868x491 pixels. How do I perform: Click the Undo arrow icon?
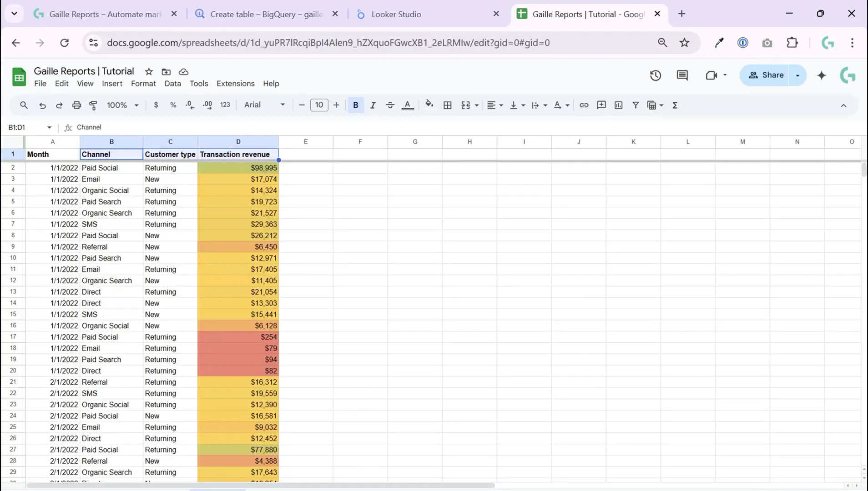click(42, 105)
